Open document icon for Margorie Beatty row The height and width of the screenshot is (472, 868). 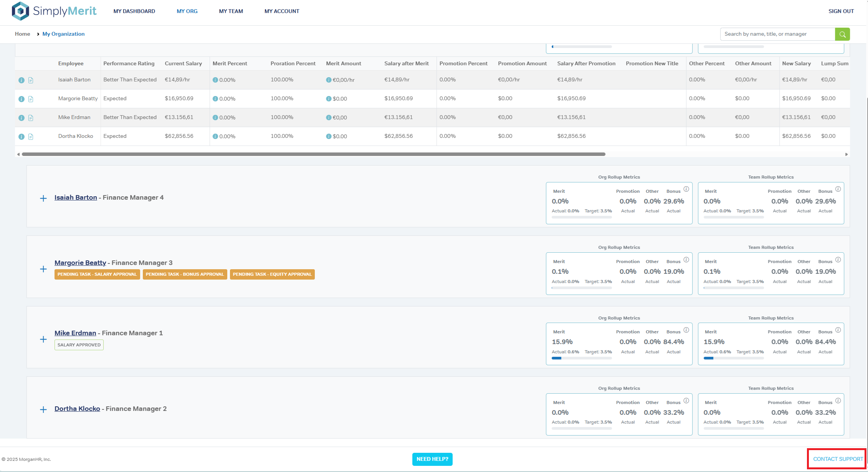(31, 99)
